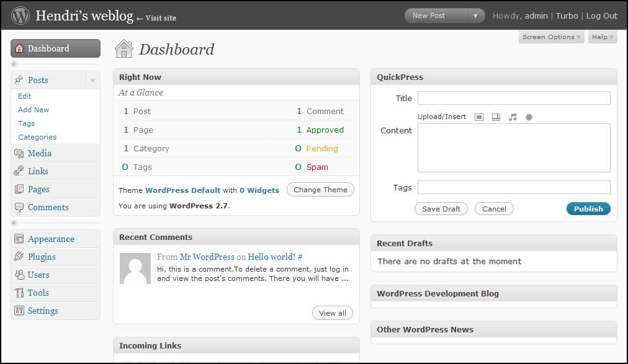Click the Tools icon in sidebar

tap(19, 293)
